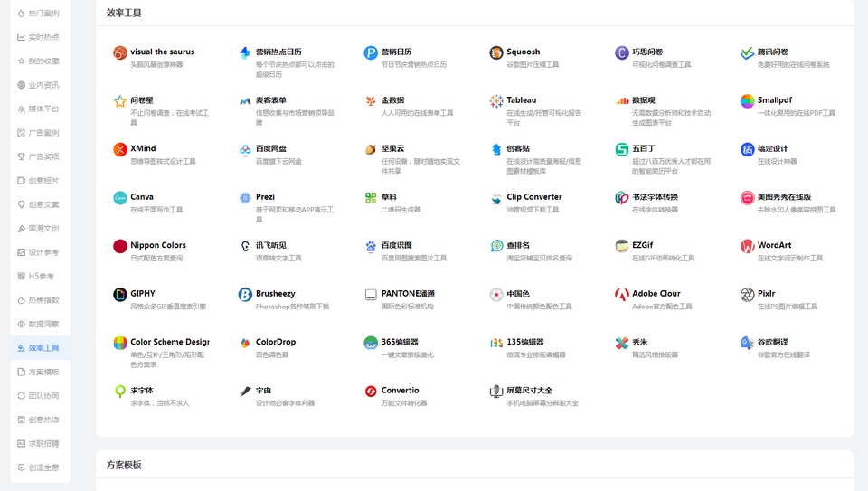The height and width of the screenshot is (491, 868).
Task: Click the Tableau logo icon
Action: tap(496, 100)
